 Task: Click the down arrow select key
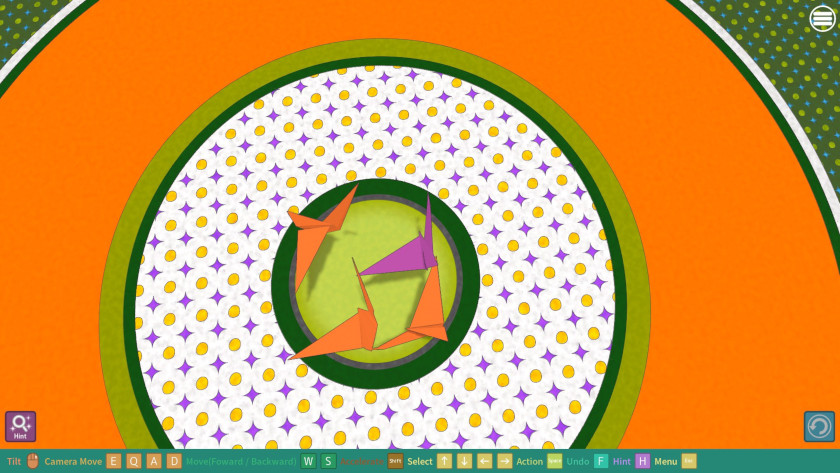[464, 461]
